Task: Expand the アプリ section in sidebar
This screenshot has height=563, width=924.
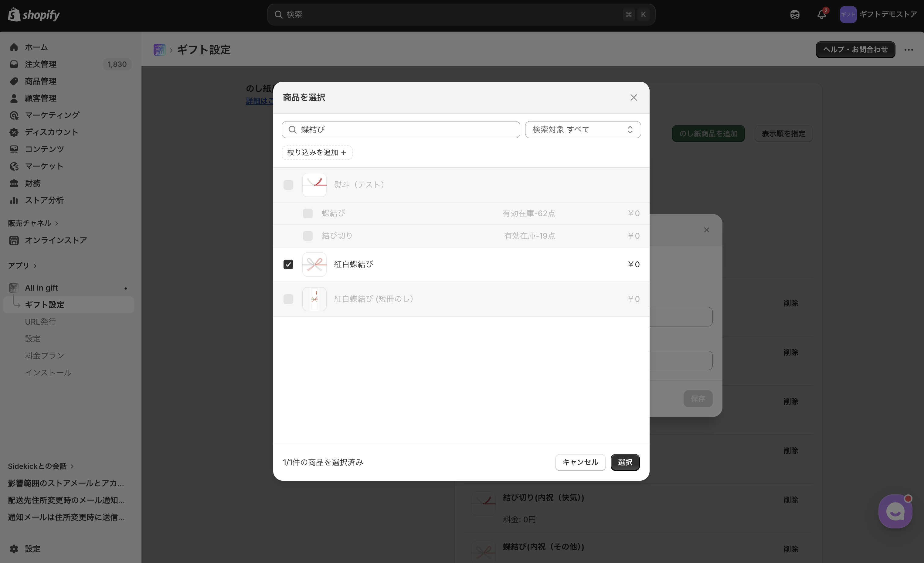Action: pyautogui.click(x=35, y=266)
